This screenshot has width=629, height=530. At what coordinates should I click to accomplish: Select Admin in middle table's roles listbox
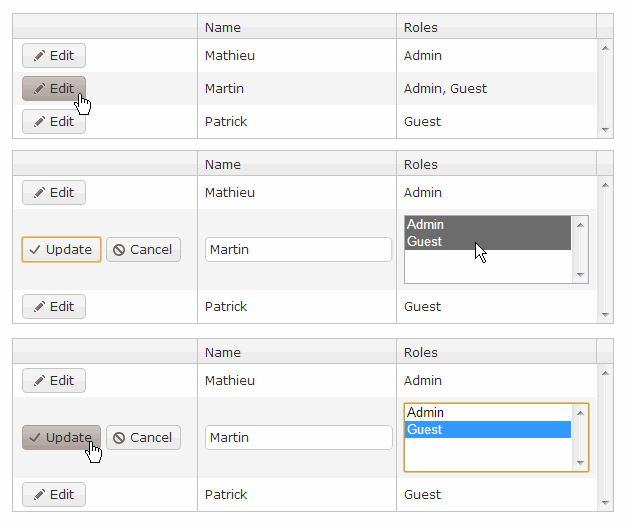[487, 225]
